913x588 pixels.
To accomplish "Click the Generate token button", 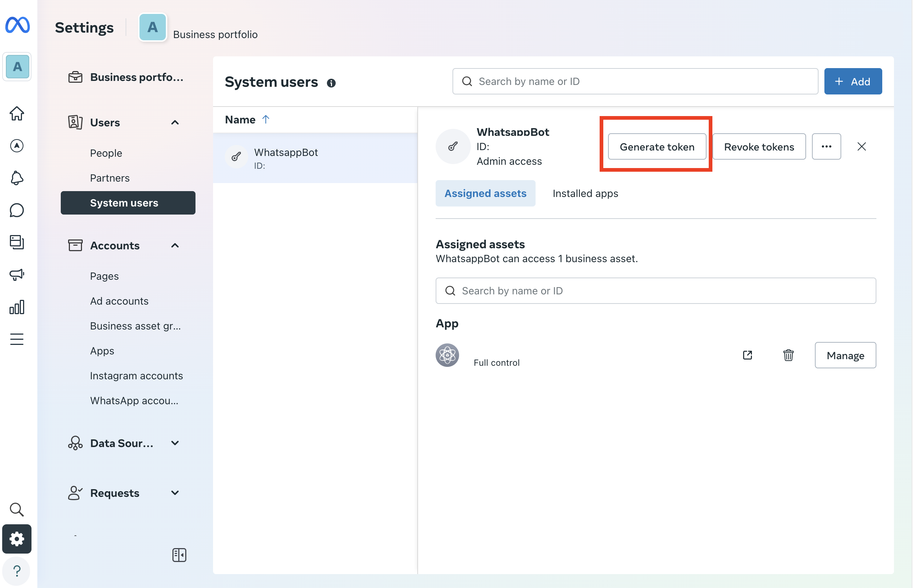I will (x=657, y=146).
